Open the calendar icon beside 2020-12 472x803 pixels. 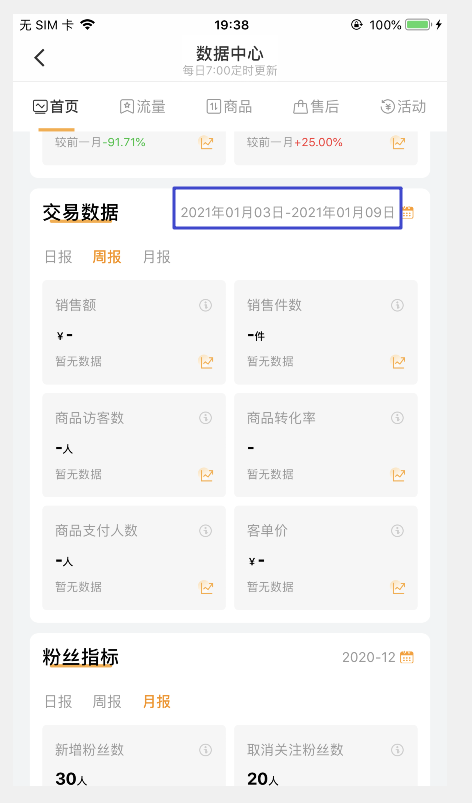point(407,657)
